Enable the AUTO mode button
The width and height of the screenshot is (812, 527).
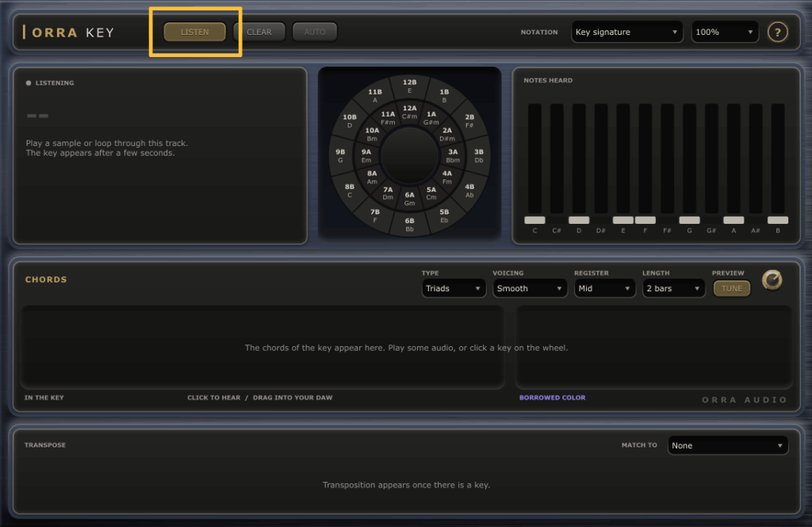[x=314, y=32]
